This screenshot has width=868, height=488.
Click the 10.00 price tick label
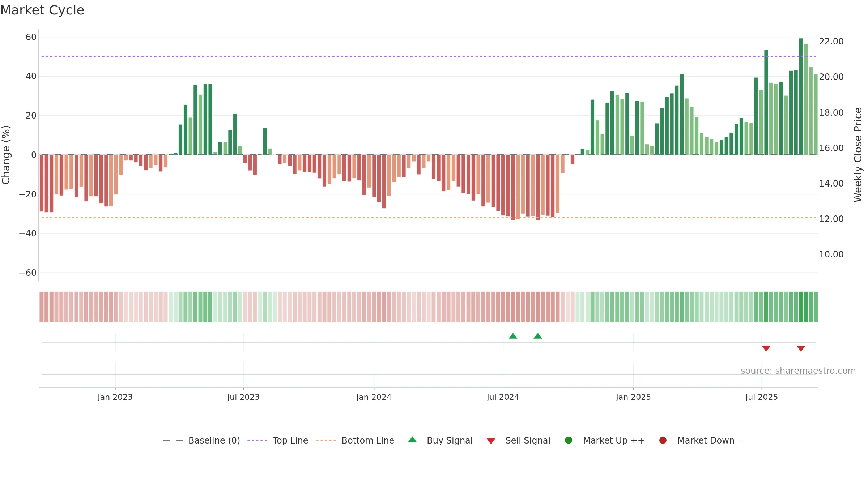[831, 254]
